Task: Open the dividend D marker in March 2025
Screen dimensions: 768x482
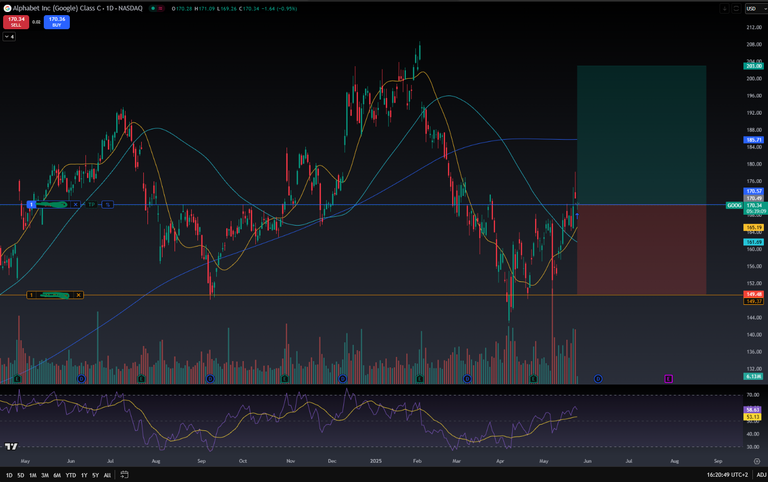Action: pos(467,379)
